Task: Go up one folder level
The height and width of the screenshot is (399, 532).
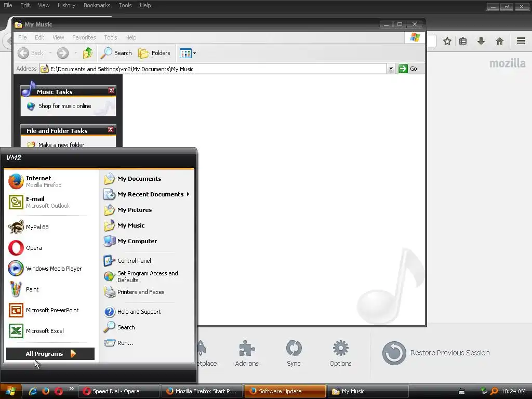Action: (x=88, y=53)
